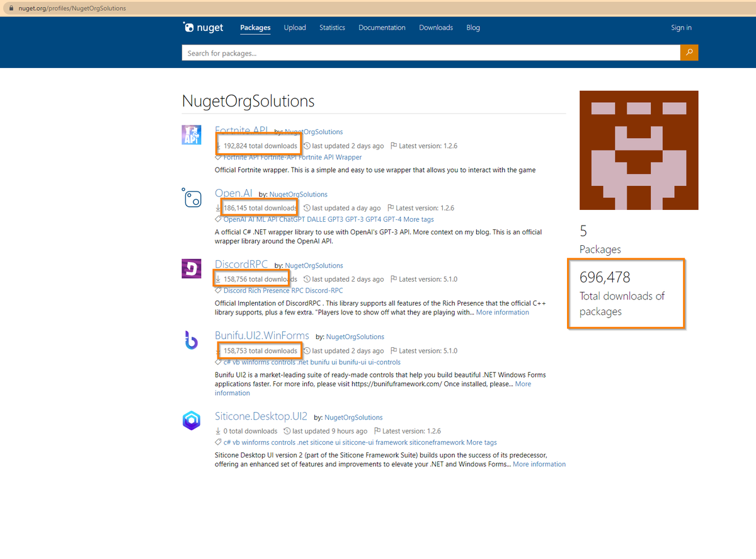The width and height of the screenshot is (756, 559).
Task: Click the bunifu tag on Bunifu.UI2.WinForms
Action: pyautogui.click(x=320, y=362)
